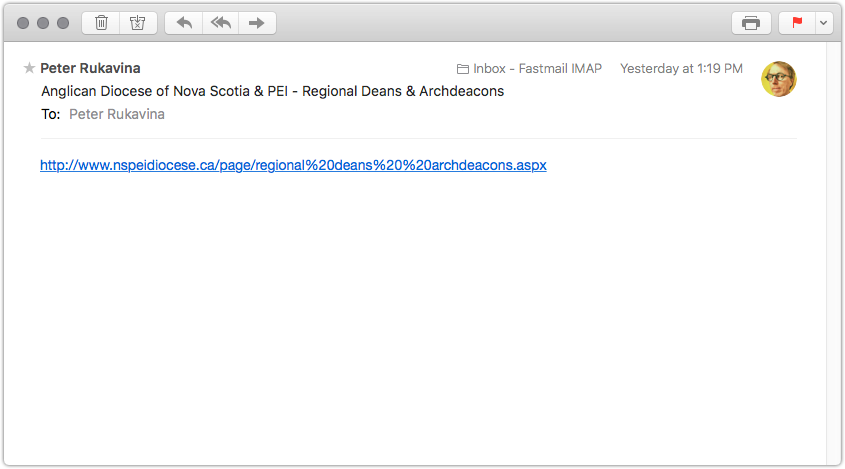Click the vertical scrollbar track on right

pos(834,253)
